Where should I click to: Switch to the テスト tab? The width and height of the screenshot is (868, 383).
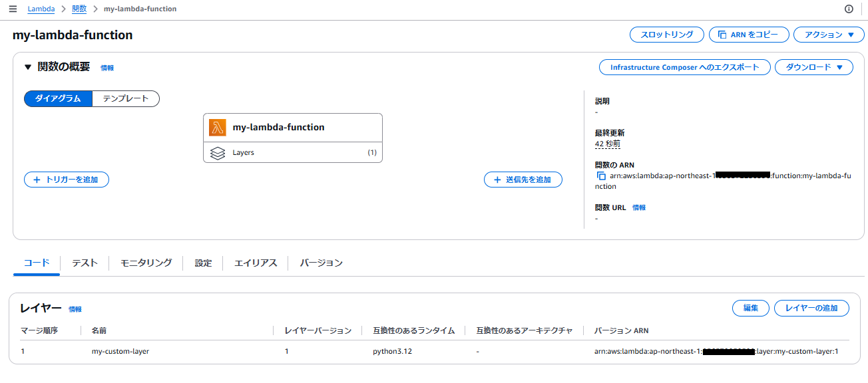(85, 263)
